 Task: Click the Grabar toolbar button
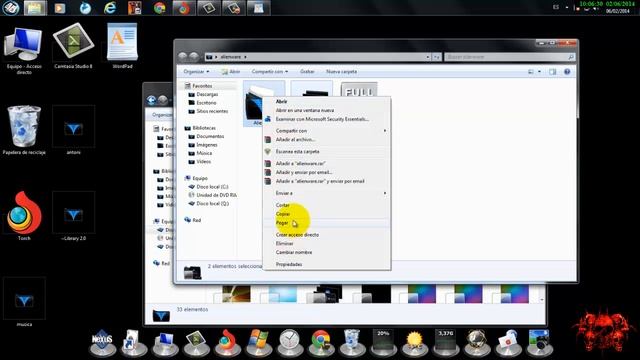tap(307, 72)
